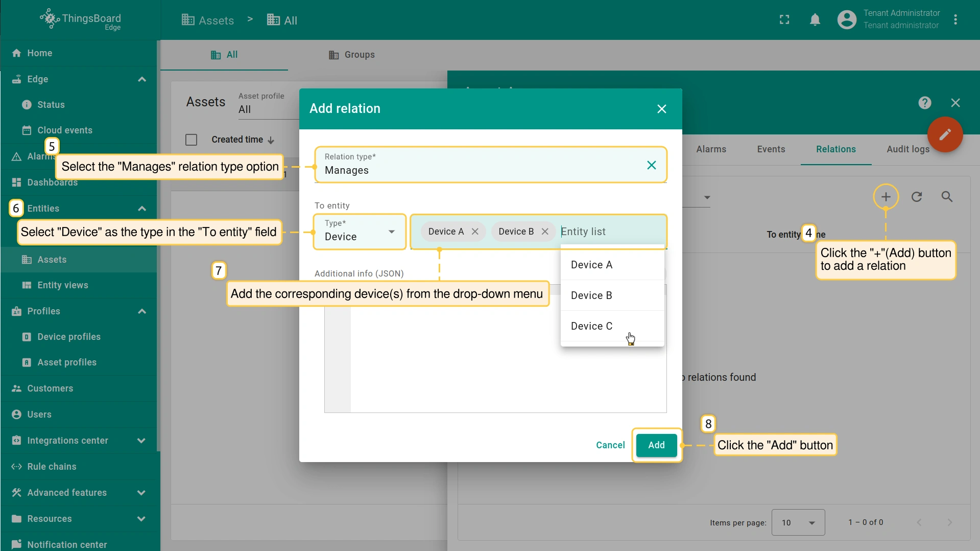This screenshot has width=980, height=551.
Task: Open the entity Type dropdown showing Device
Action: pos(360,232)
